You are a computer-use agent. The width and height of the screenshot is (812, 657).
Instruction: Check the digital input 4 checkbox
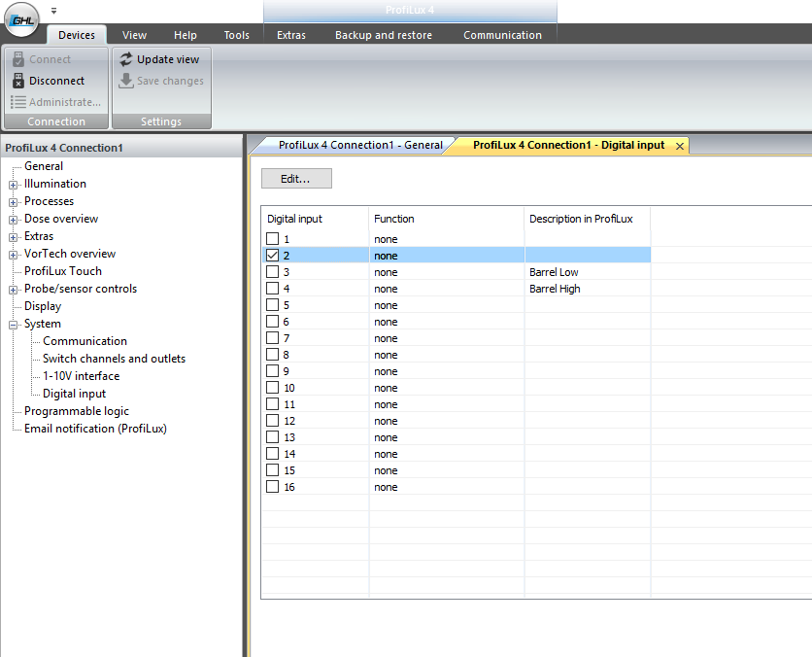[x=272, y=288]
